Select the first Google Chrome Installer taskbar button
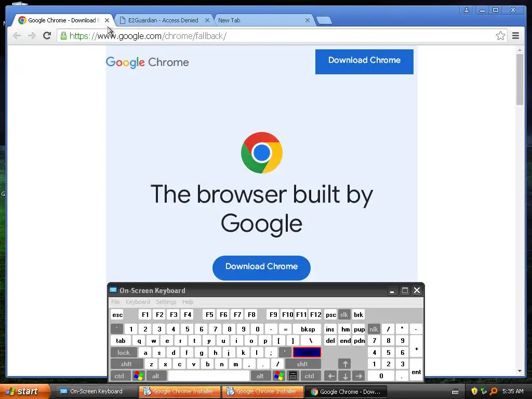Viewport: 532px width, 399px height. tap(179, 392)
